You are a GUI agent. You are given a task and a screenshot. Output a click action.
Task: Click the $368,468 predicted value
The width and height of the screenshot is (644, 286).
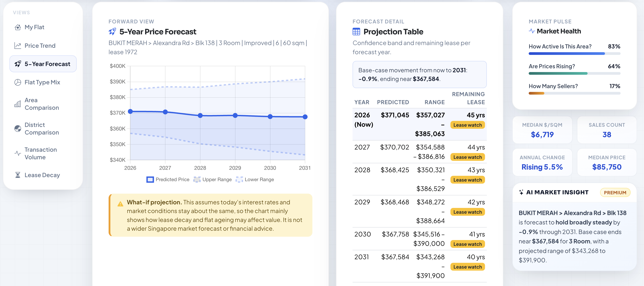395,202
